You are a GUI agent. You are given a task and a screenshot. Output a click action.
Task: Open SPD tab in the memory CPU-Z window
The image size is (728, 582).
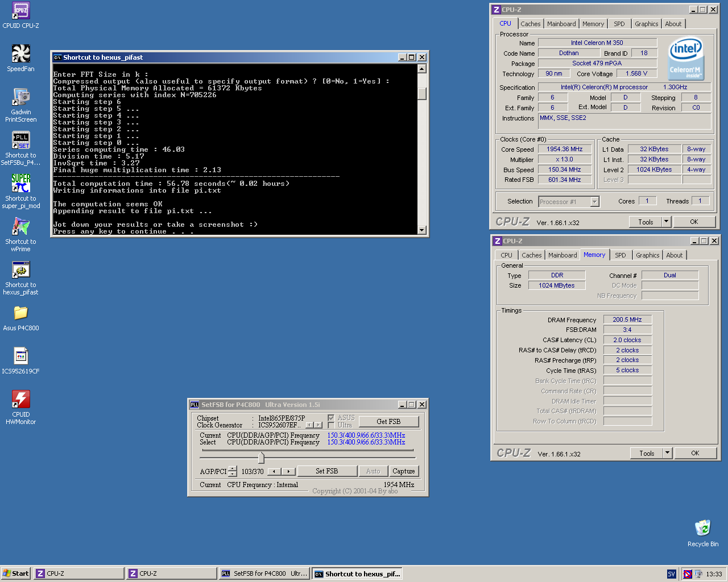[621, 255]
